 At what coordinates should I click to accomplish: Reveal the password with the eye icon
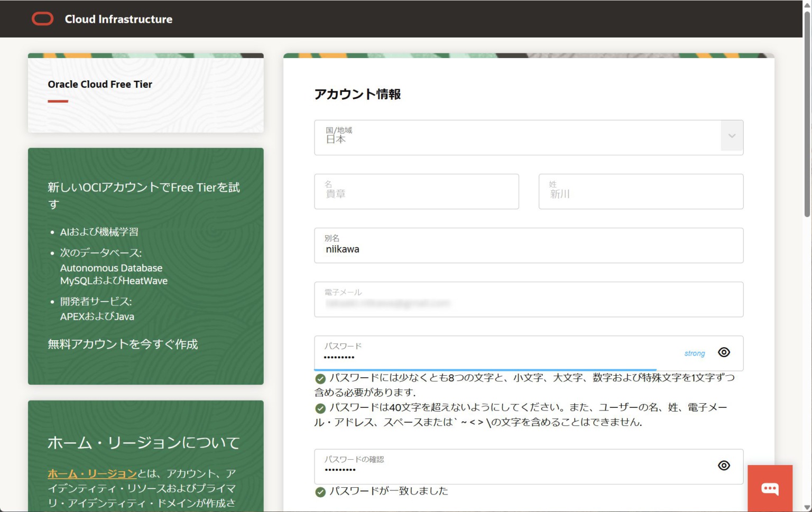[724, 352]
